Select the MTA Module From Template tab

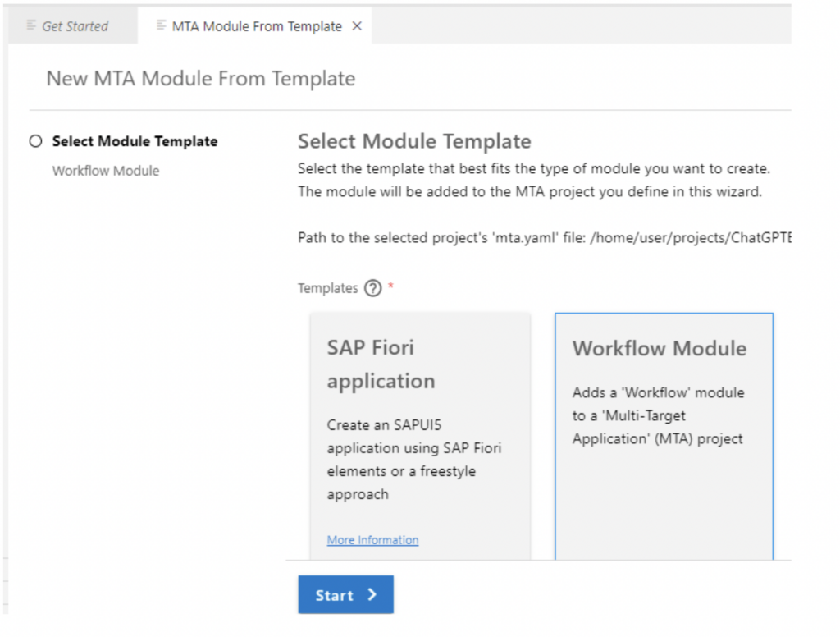click(x=256, y=26)
